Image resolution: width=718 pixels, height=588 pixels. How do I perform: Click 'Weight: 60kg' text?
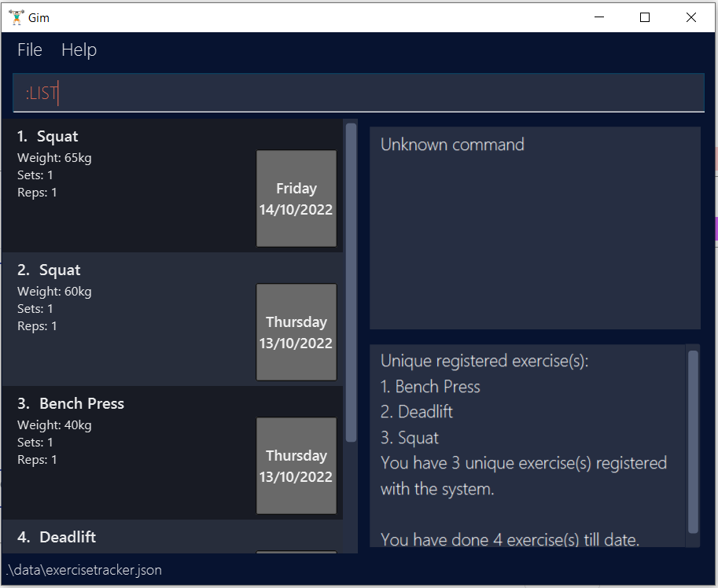coord(54,292)
